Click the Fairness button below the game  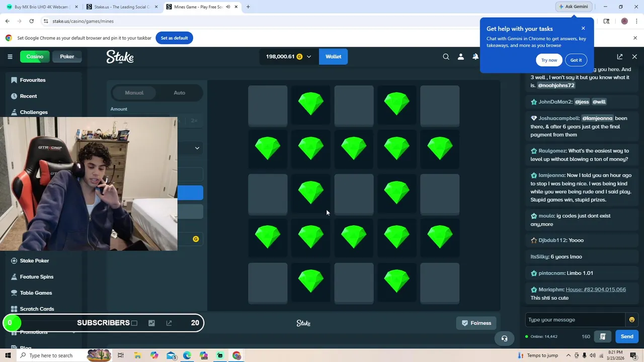coord(476,323)
